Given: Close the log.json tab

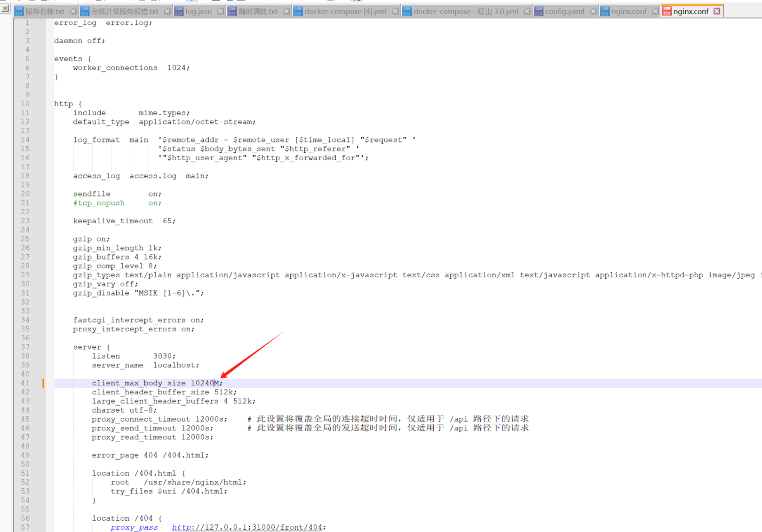Looking at the screenshot, I should pos(220,11).
